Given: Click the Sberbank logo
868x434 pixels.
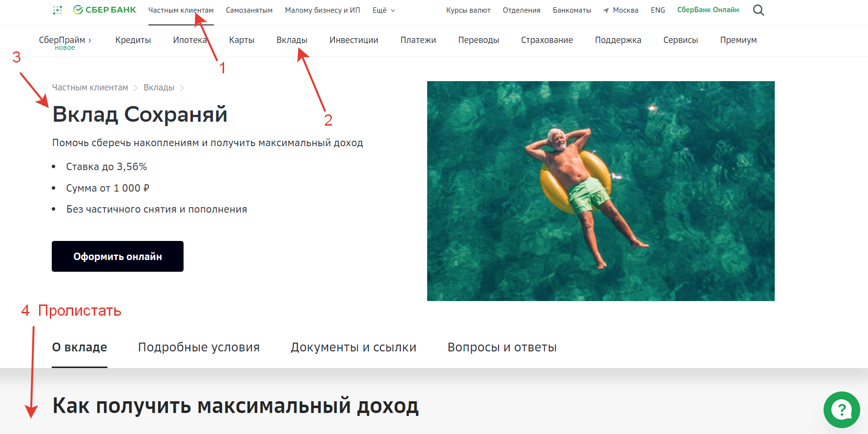Looking at the screenshot, I should [104, 10].
